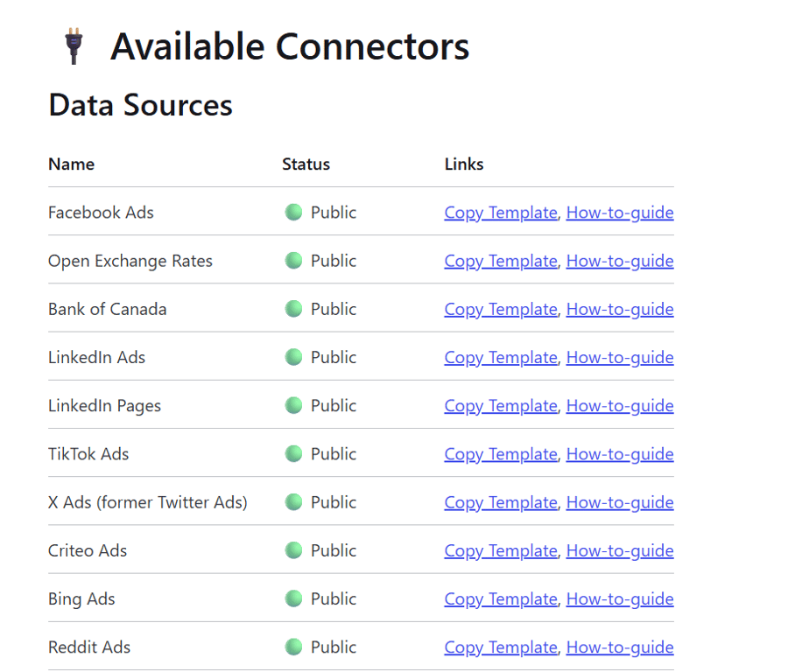Select the Bing Ads name cell
Image resolution: width=788 pixels, height=672 pixels.
81,599
